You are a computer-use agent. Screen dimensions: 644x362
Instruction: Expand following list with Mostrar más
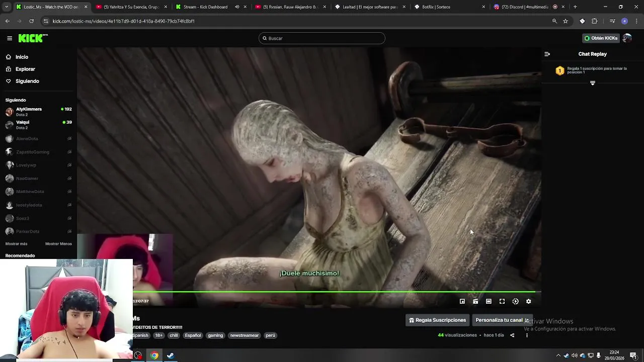click(16, 244)
